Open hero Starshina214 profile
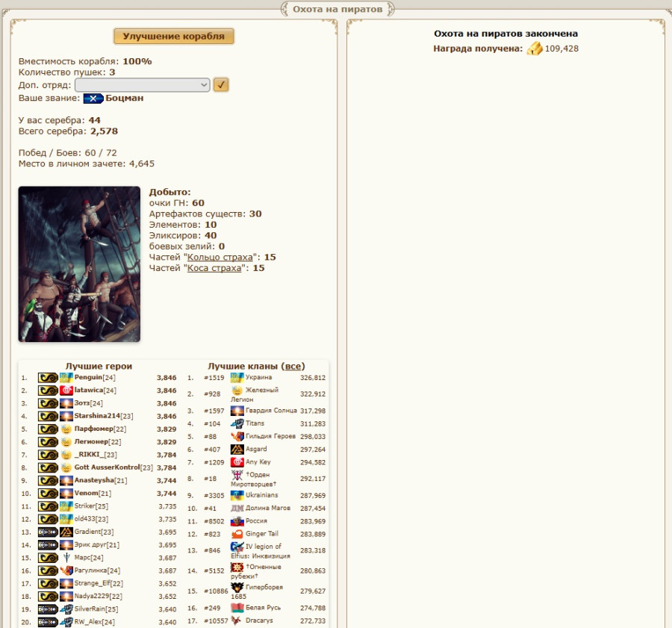This screenshot has width=672, height=628. (97, 416)
